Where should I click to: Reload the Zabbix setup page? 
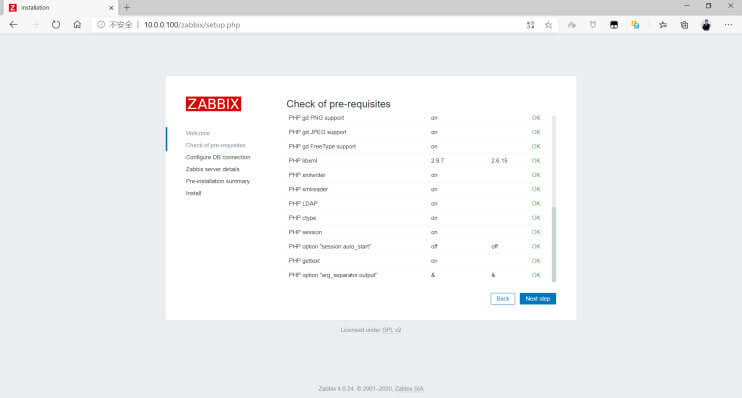click(56, 25)
